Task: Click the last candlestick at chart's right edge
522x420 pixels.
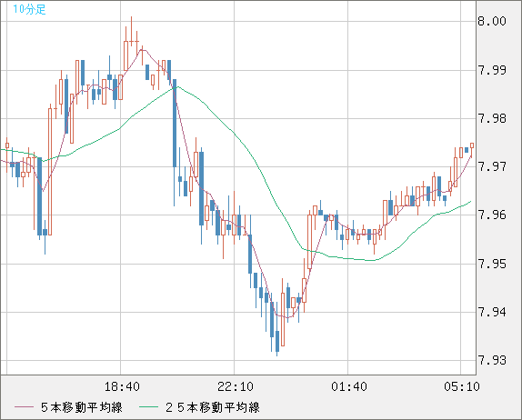Action: tap(472, 149)
